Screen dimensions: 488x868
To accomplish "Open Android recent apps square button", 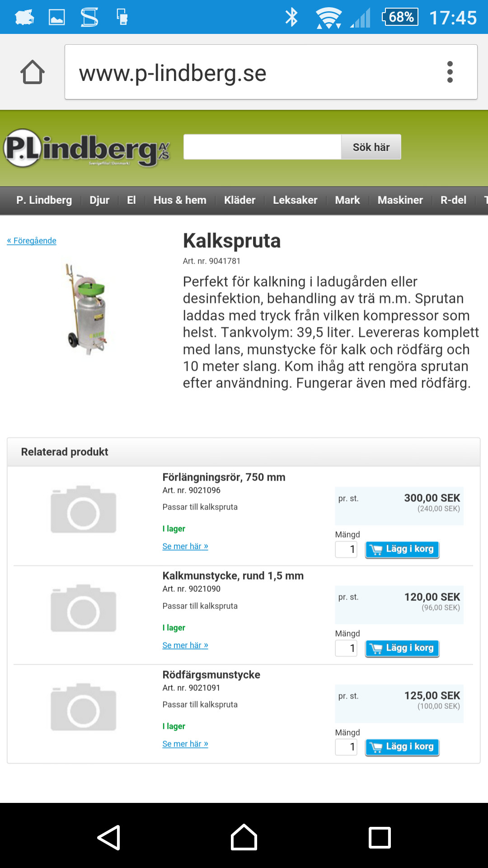I will [x=380, y=838].
